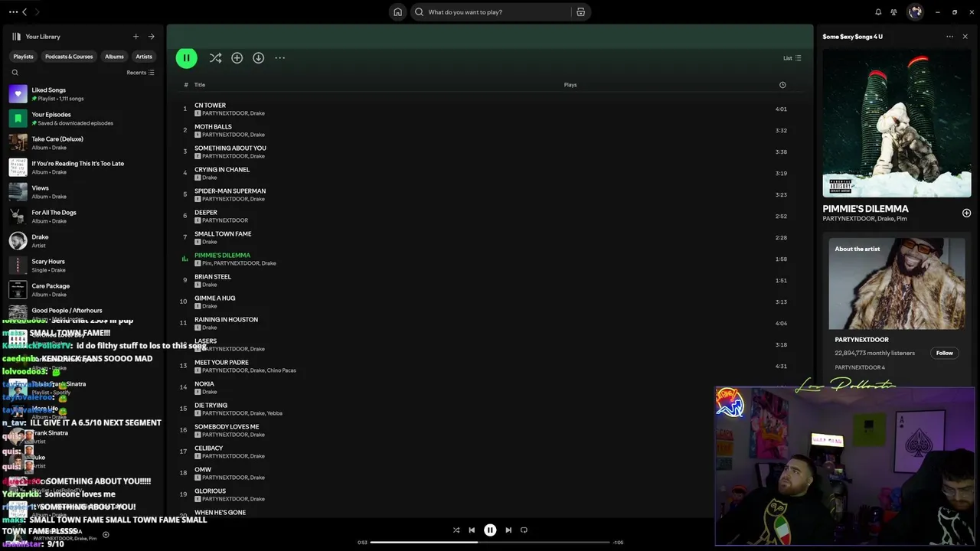Open album more options three-dot menu

pyautogui.click(x=279, y=58)
